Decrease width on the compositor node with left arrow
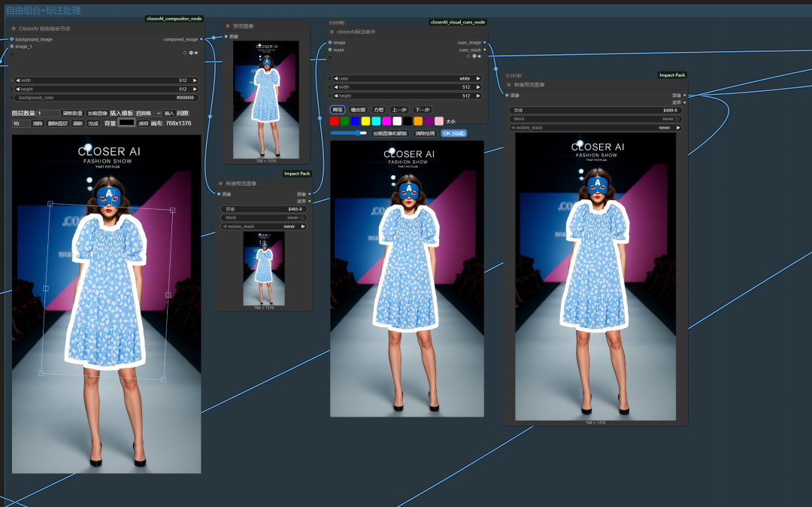 17,80
